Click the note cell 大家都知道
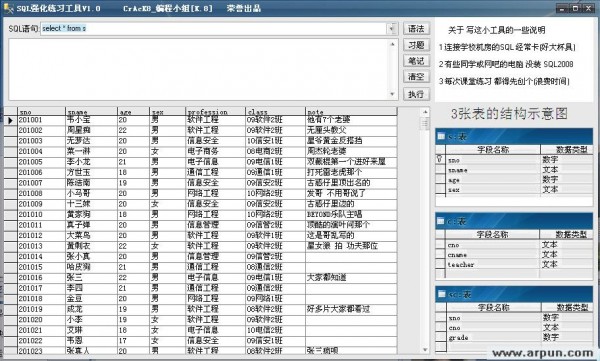The height and width of the screenshot is (361, 600). tap(351, 278)
